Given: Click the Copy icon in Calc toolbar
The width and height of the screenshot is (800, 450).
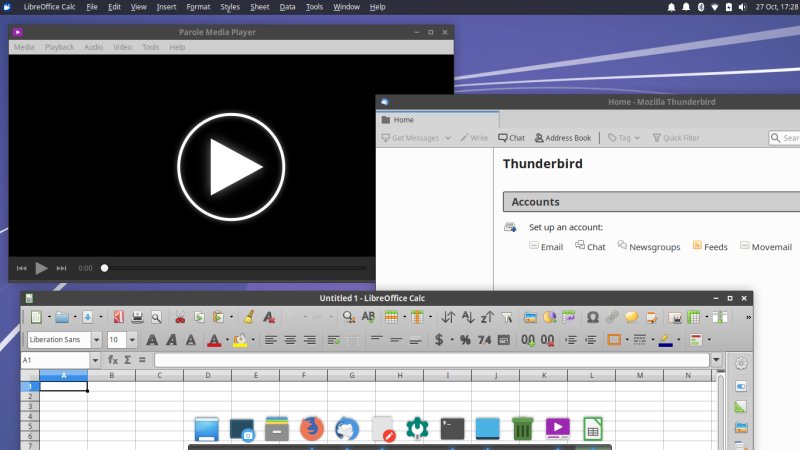Looking at the screenshot, I should click(199, 317).
